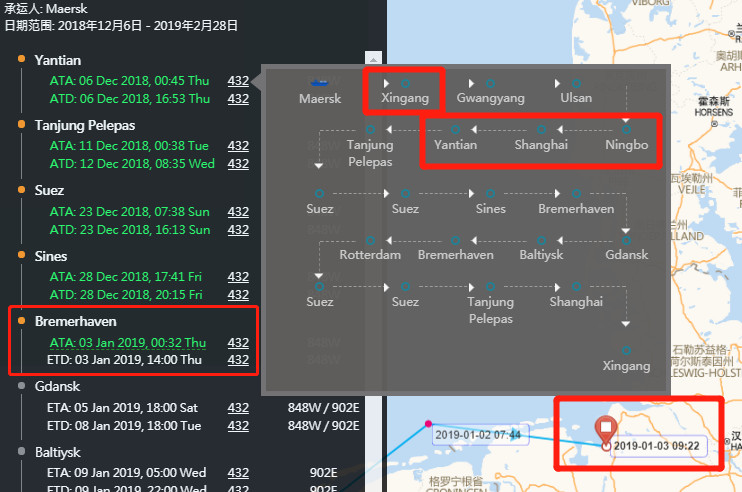Select the Sines port heading in list
This screenshot has width=742, height=492.
point(51,256)
